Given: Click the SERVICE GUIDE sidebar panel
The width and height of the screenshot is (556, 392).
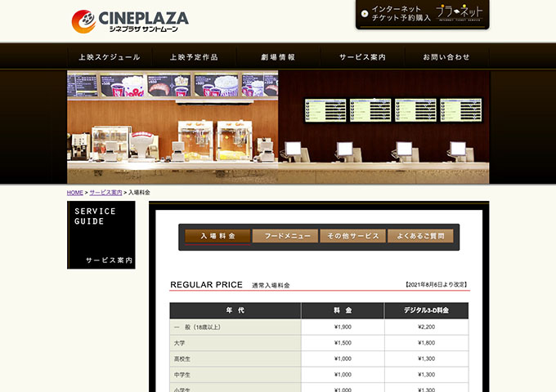Looking at the screenshot, I should click(101, 234).
